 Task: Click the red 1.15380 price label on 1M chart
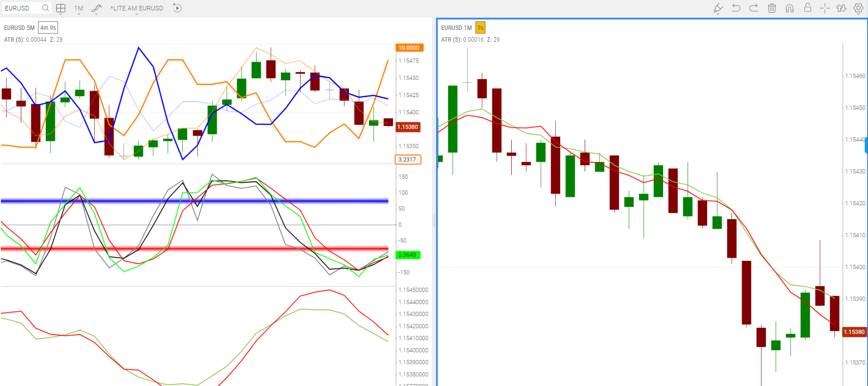(854, 332)
